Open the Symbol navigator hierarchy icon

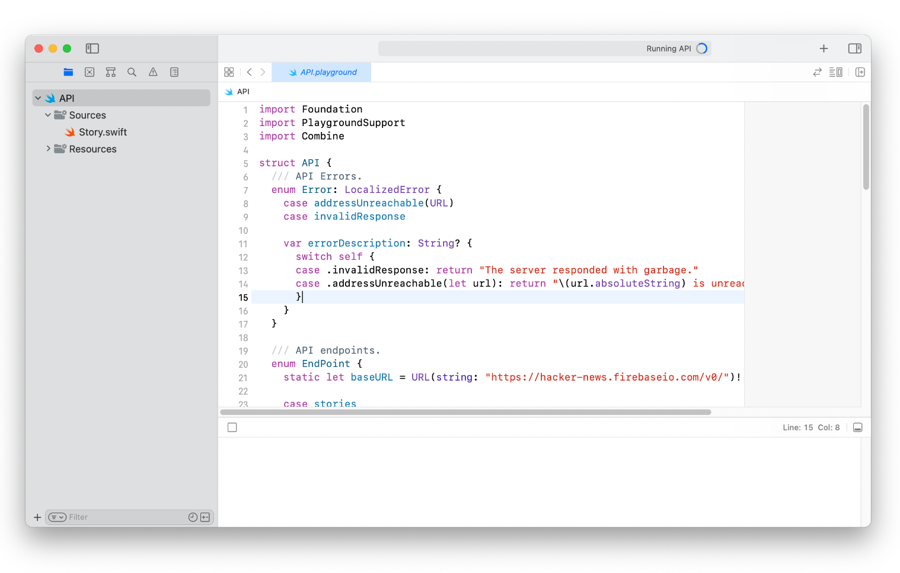coord(111,72)
